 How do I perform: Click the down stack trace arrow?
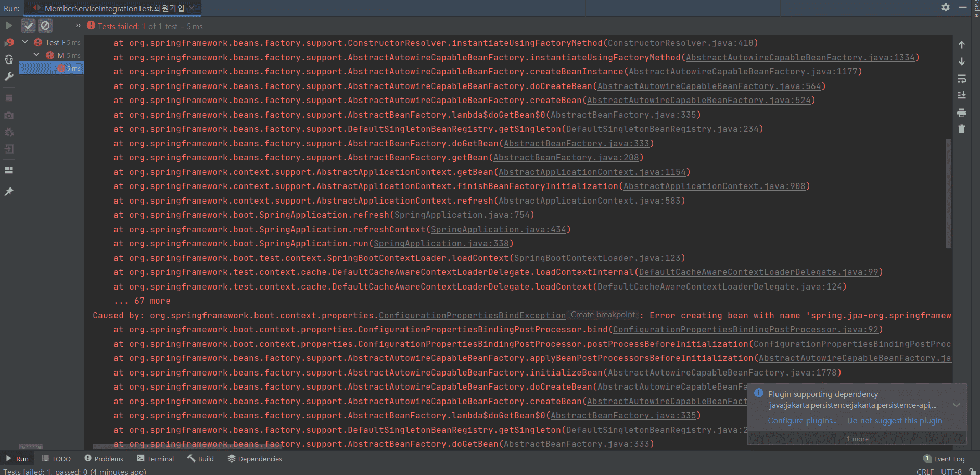pos(962,61)
